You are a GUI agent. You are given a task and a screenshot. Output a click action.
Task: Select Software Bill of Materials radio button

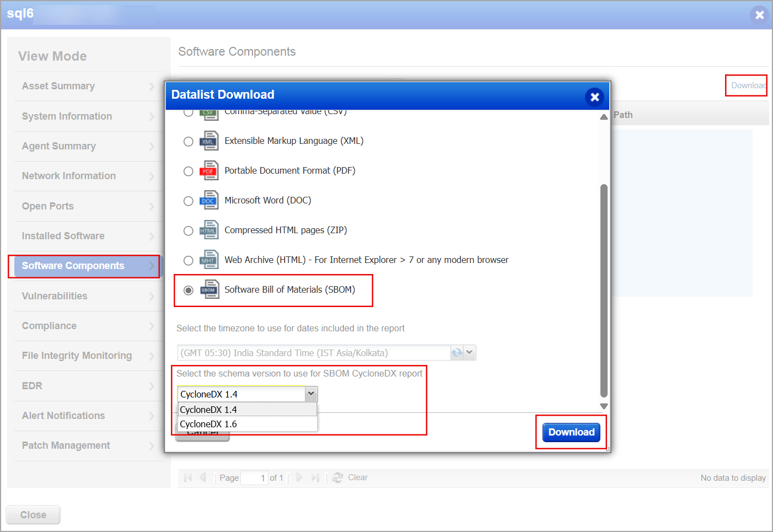pyautogui.click(x=189, y=291)
